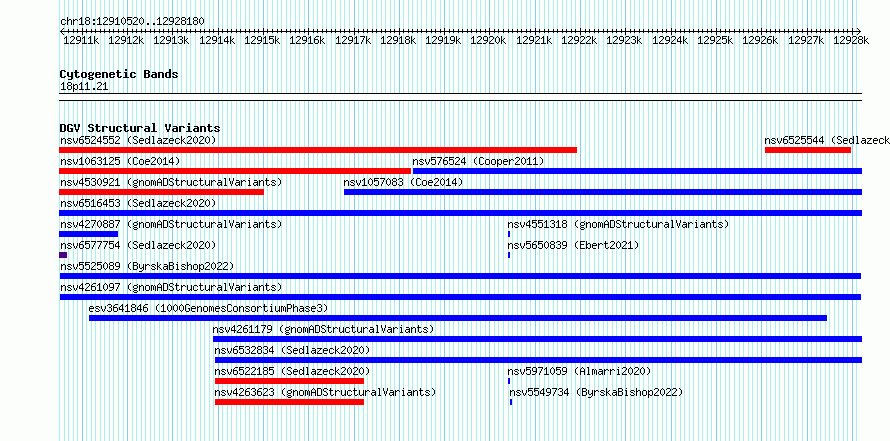The image size is (890, 441).
Task: Click nsv4261179 (gnomADStructuralVariants) label
Action: point(324,329)
